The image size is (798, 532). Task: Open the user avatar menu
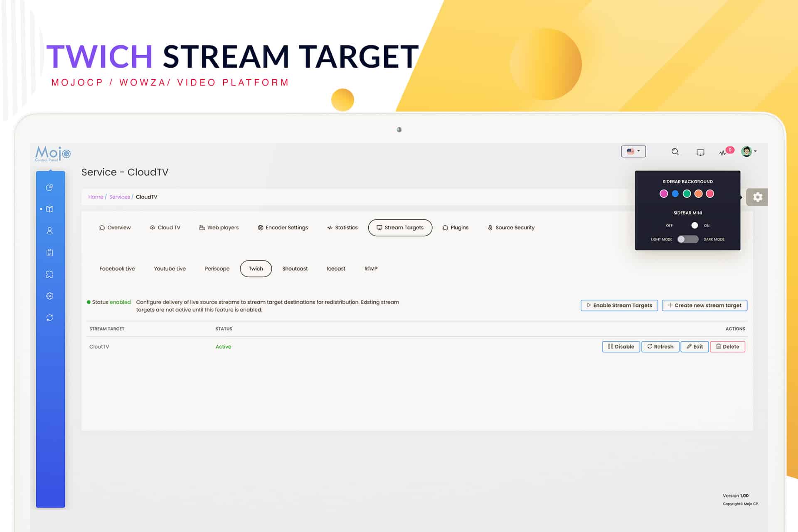749,151
